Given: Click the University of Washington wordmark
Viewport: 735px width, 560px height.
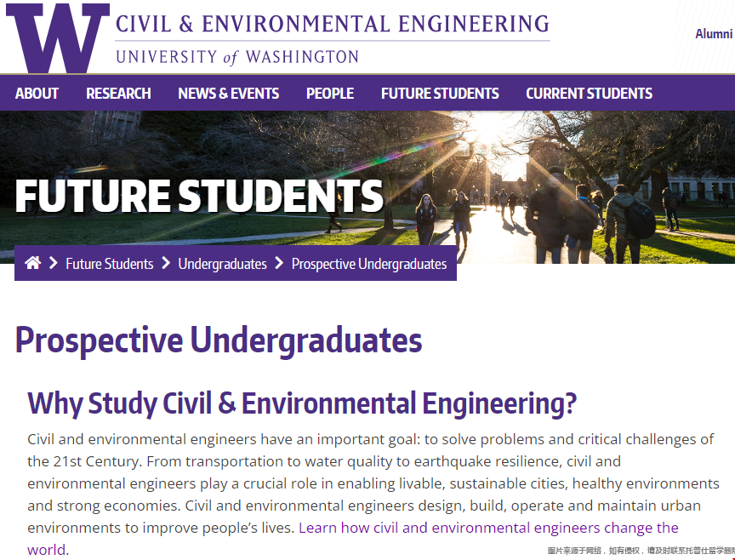Looking at the screenshot, I should tap(237, 57).
